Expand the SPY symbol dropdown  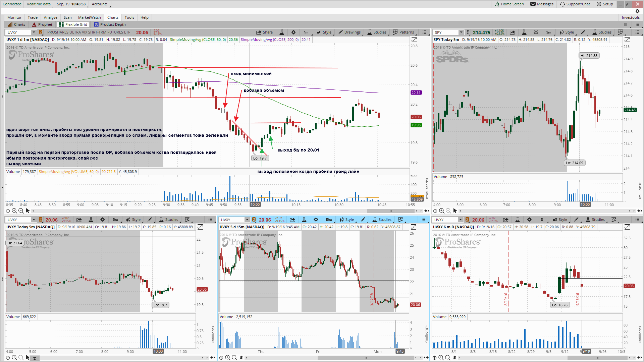click(461, 32)
